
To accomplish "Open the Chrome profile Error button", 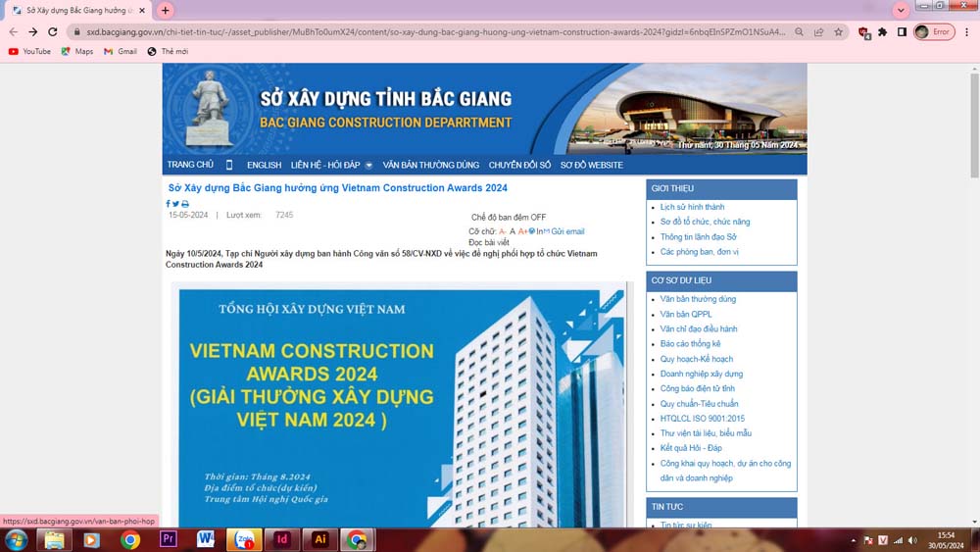I will (x=934, y=32).
